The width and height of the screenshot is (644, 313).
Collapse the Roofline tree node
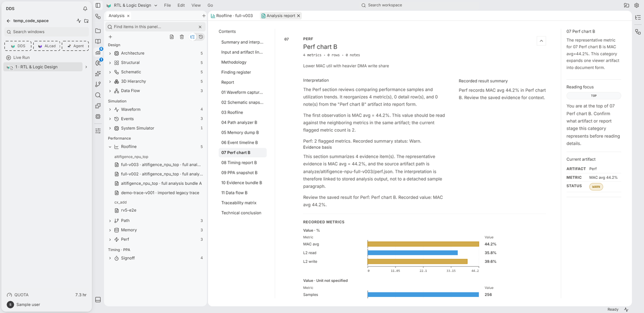(x=110, y=147)
